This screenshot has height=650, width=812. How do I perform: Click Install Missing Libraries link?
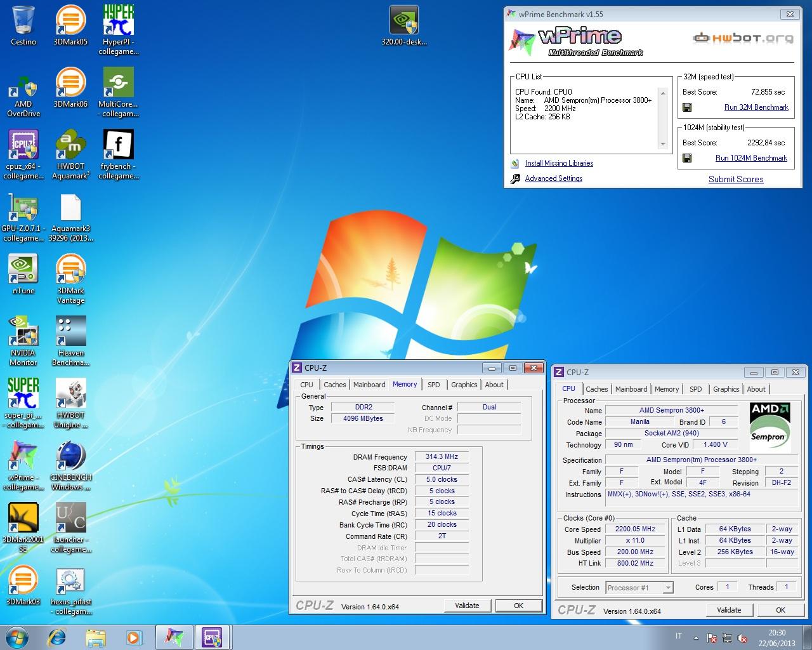click(559, 163)
